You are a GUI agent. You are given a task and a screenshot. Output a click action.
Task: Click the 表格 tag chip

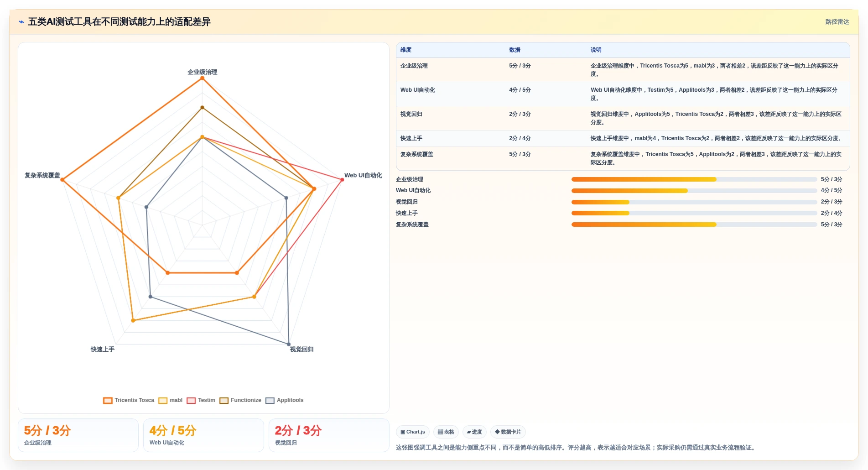click(446, 432)
